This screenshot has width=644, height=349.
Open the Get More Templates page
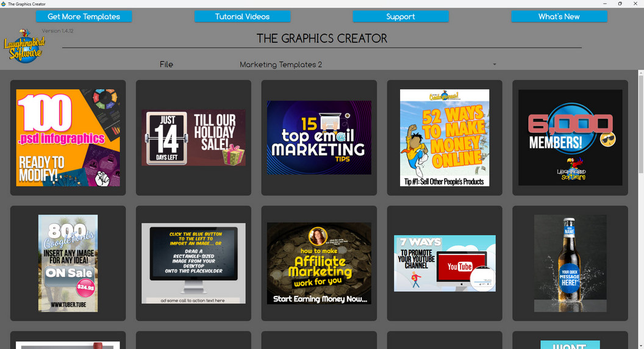pyautogui.click(x=84, y=16)
